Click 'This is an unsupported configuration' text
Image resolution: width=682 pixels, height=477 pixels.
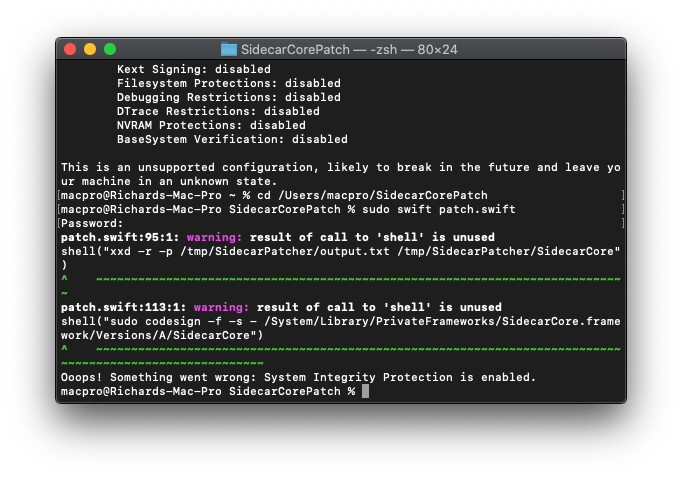189,167
